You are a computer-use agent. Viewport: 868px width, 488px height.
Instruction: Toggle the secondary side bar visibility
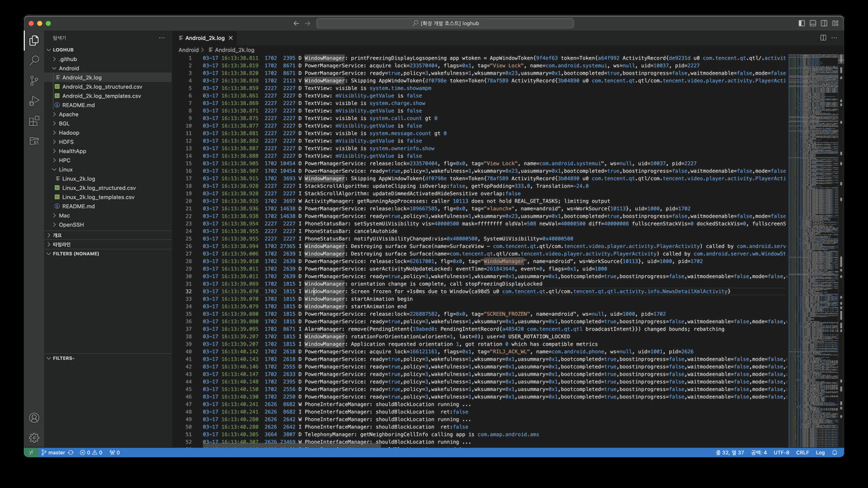pyautogui.click(x=823, y=23)
